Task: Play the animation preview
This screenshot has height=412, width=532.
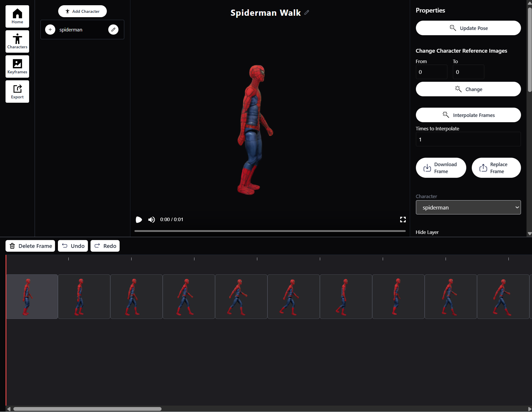Action: 139,220
